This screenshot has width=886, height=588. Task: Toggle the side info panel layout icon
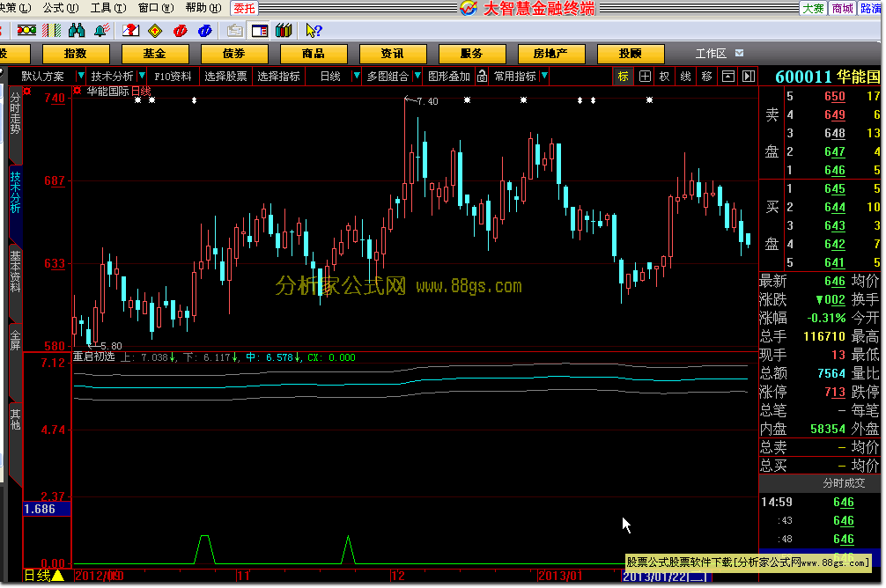pos(259,31)
